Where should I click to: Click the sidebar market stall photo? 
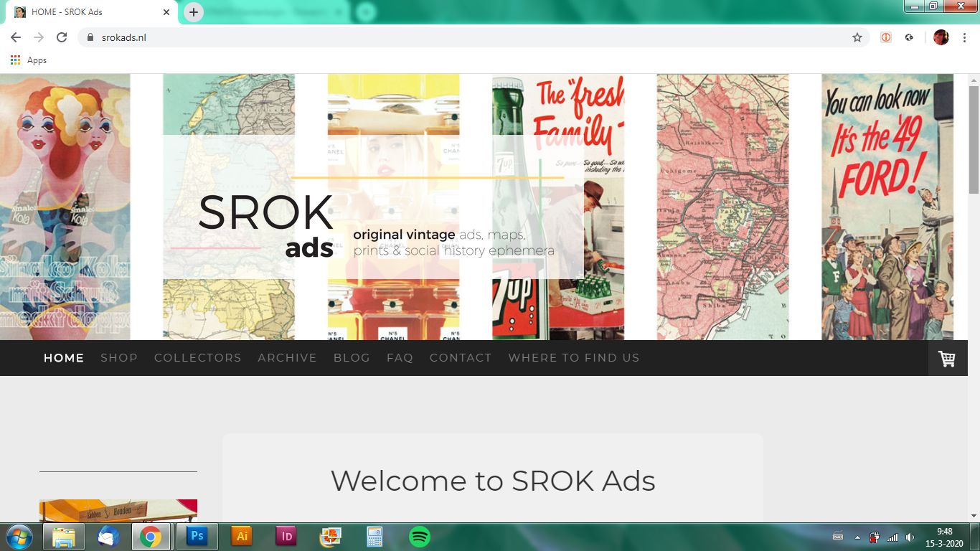click(118, 511)
